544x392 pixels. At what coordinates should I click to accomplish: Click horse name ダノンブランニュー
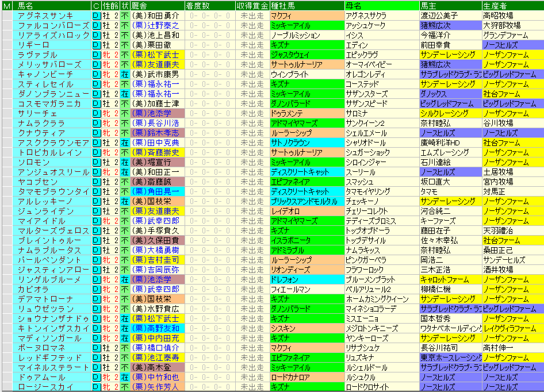[x=53, y=94]
